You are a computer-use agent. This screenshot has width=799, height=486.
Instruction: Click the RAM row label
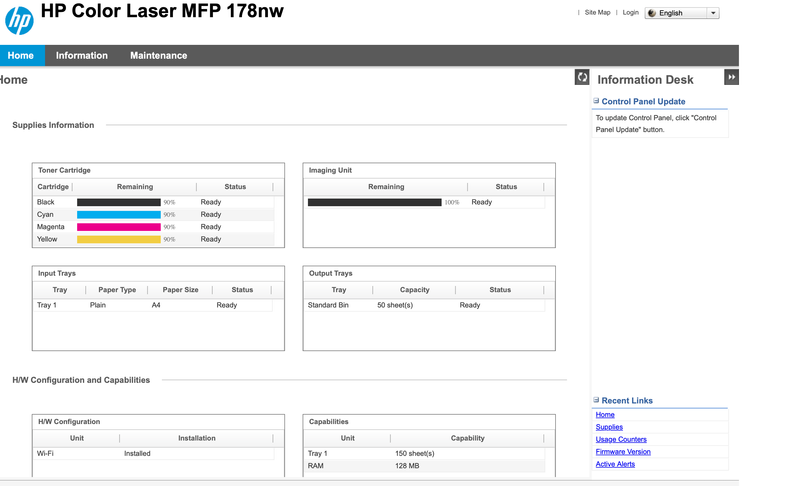click(x=315, y=466)
